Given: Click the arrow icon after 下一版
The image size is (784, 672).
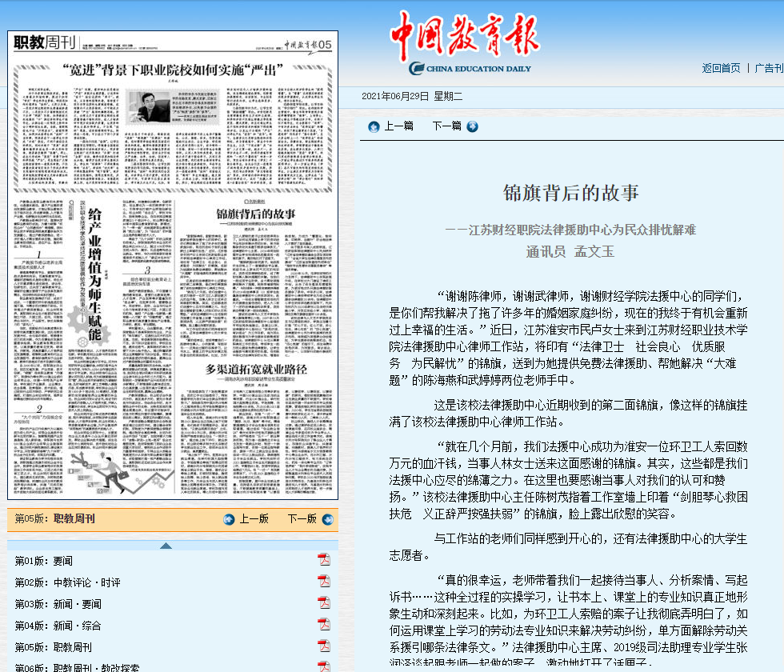Looking at the screenshot, I should [x=326, y=519].
